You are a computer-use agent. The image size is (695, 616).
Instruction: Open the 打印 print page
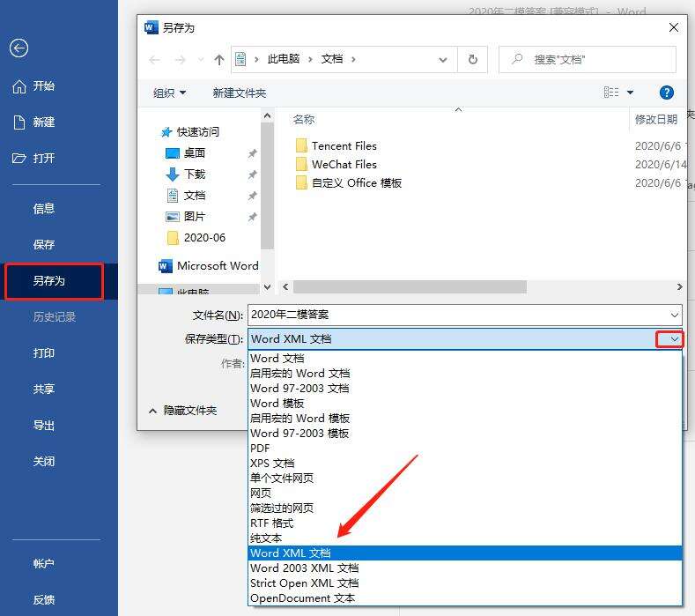pyautogui.click(x=43, y=353)
